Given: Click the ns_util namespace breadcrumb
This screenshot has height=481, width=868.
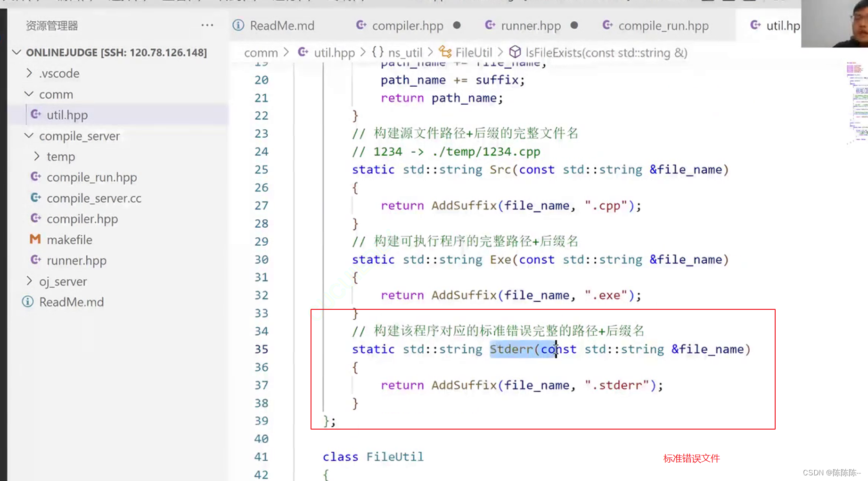Looking at the screenshot, I should (405, 52).
